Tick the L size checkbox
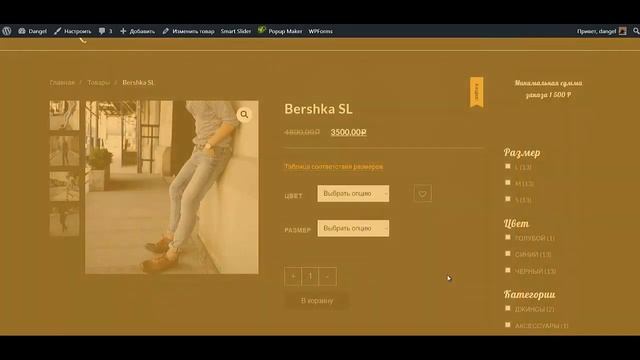This screenshot has width=640, height=360. 508,166
